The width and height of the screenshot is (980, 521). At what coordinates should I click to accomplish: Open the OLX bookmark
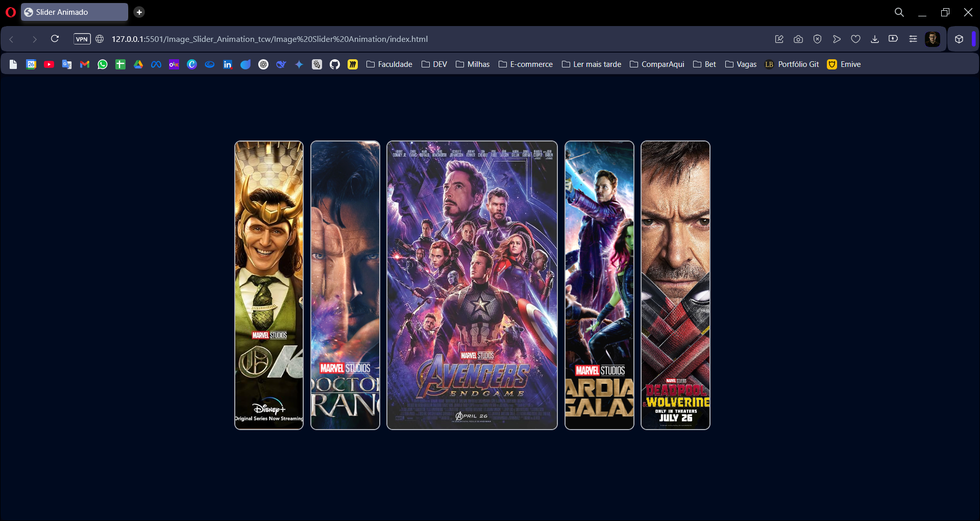pos(174,64)
